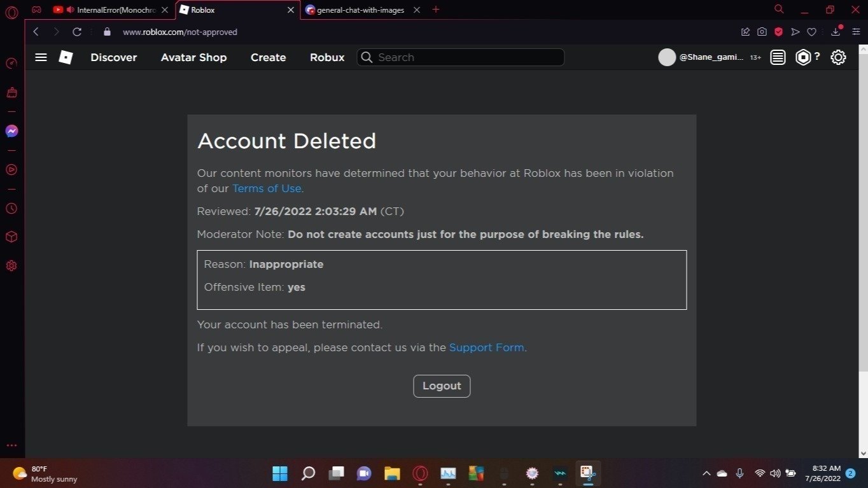Open the Avatar Shop menu item
The height and width of the screenshot is (488, 868).
click(x=193, y=57)
